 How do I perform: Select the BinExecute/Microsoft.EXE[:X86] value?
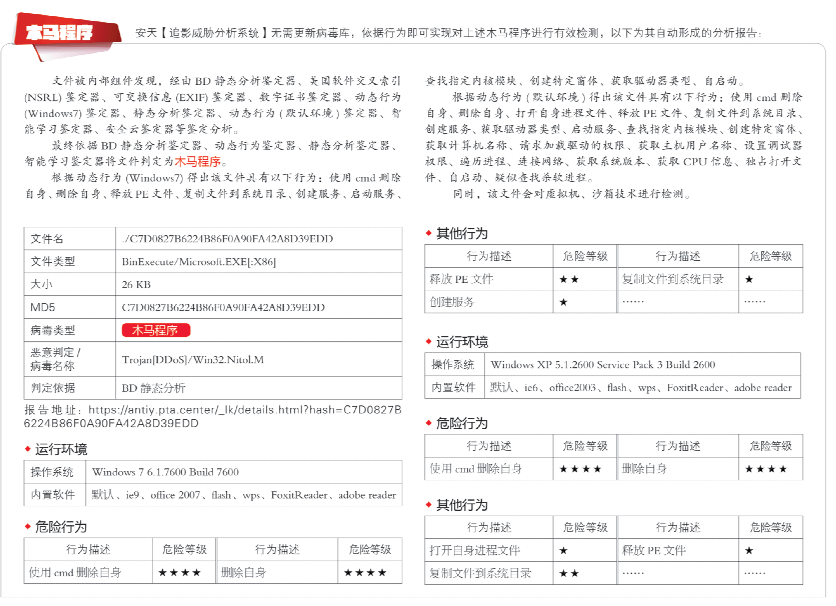coord(199,262)
